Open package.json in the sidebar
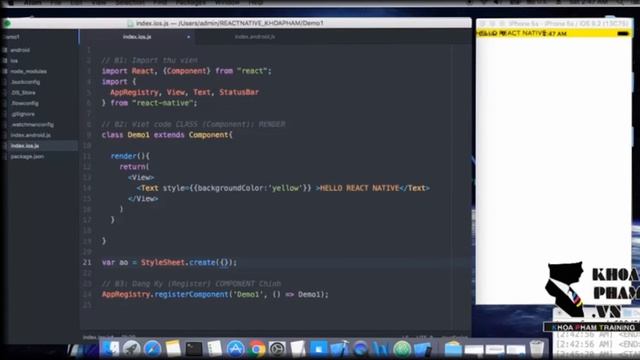Image resolution: width=640 pixels, height=360 pixels. (x=27, y=156)
